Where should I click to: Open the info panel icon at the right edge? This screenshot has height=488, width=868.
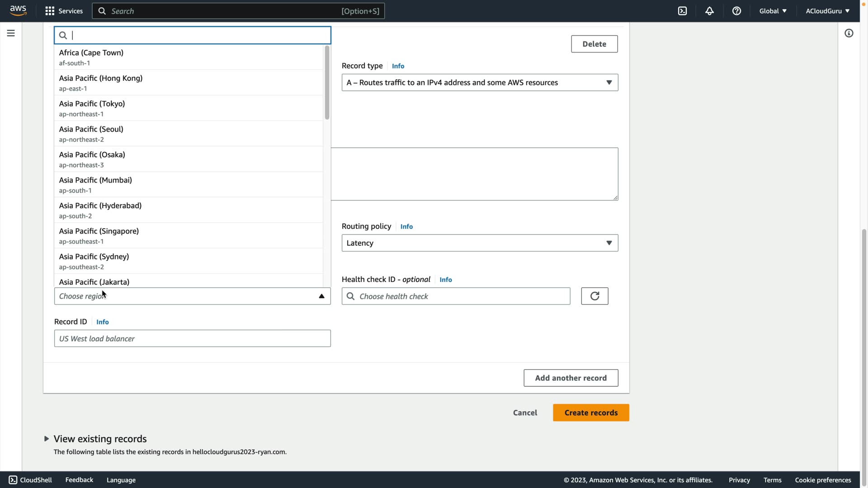point(849,33)
